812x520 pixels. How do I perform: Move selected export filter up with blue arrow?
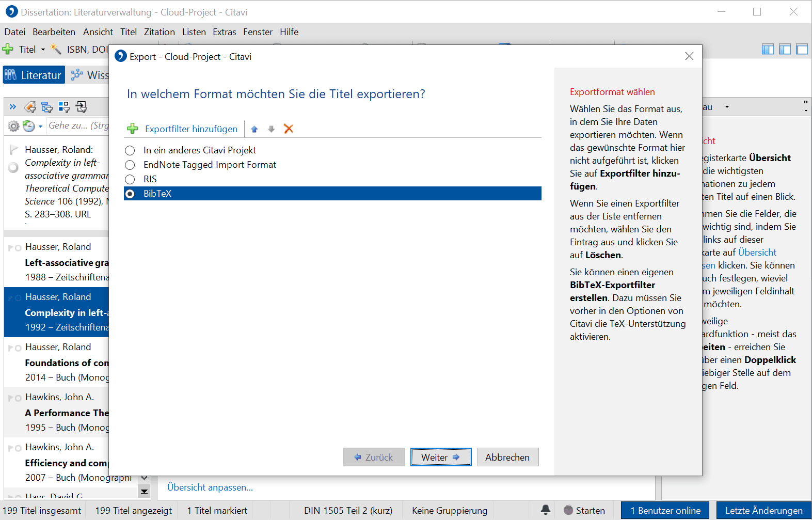point(254,129)
